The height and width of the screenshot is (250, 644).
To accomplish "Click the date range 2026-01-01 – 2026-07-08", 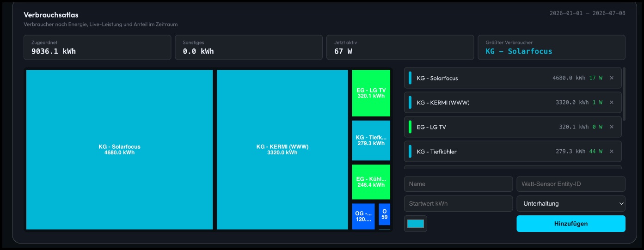I will tap(587, 13).
